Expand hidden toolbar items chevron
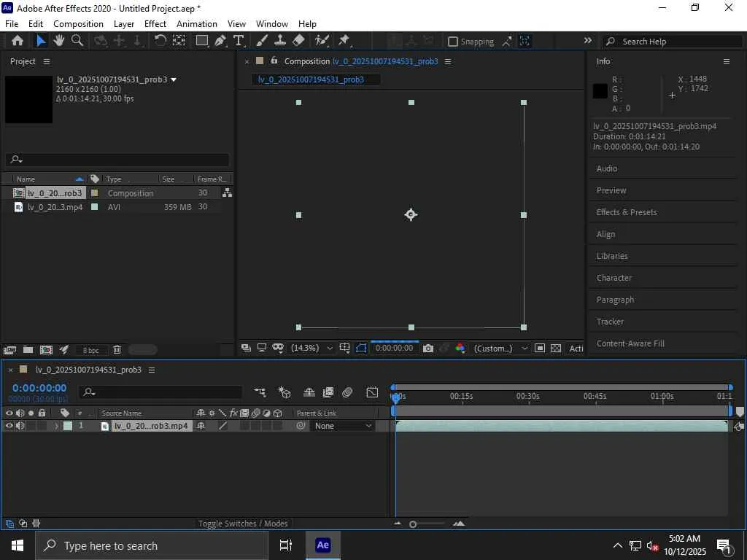 (x=588, y=41)
